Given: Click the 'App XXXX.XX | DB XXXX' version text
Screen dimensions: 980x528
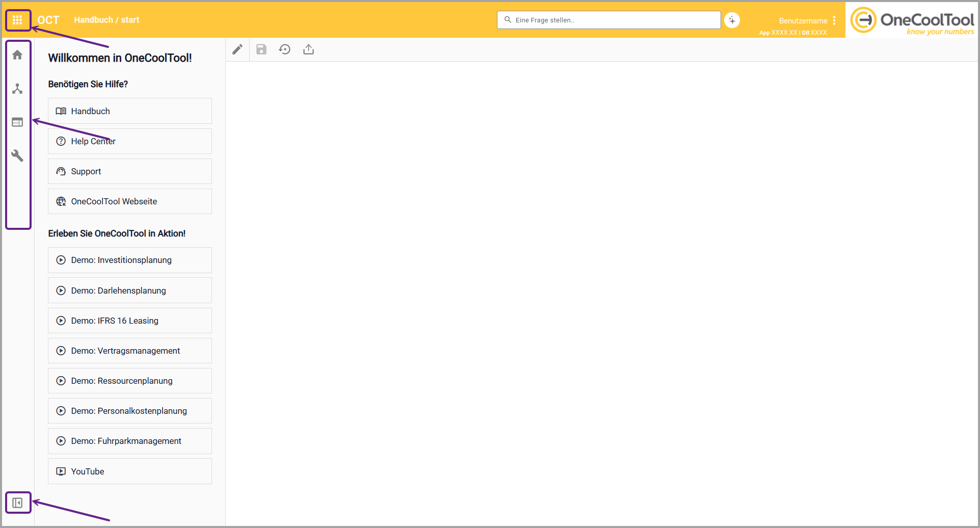Looking at the screenshot, I should 793,33.
